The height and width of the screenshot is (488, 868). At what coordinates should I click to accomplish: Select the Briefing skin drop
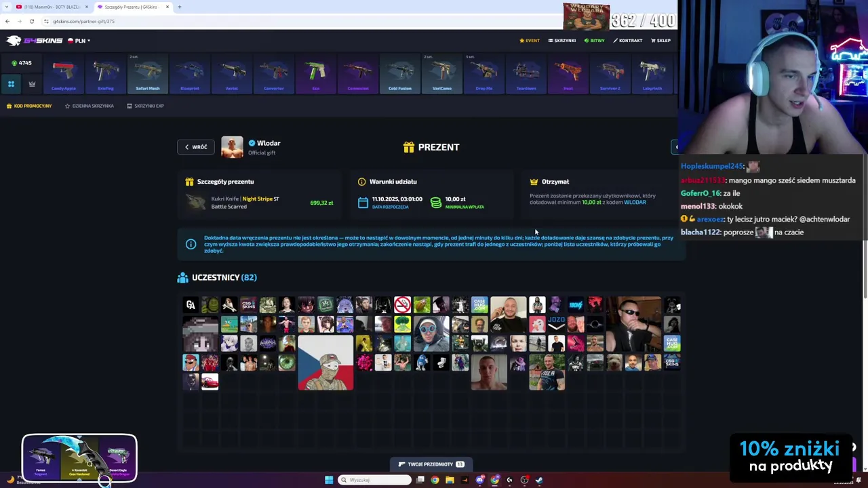tap(106, 73)
